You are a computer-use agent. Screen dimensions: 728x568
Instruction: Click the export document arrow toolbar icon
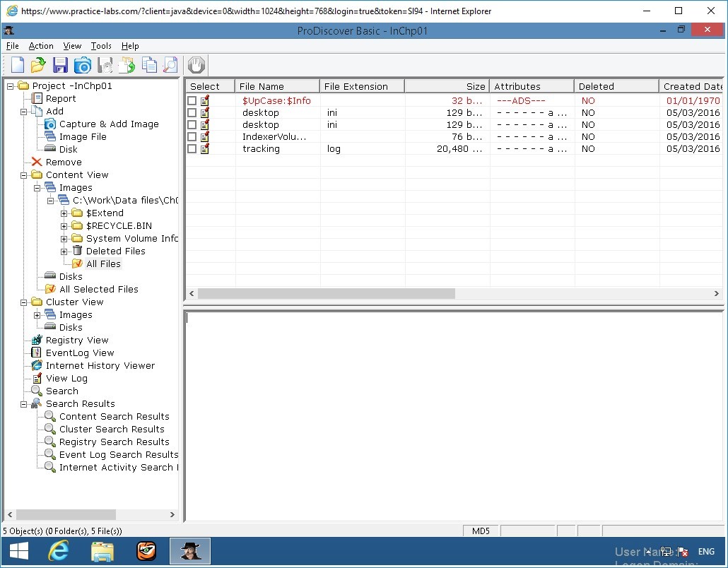(127, 65)
